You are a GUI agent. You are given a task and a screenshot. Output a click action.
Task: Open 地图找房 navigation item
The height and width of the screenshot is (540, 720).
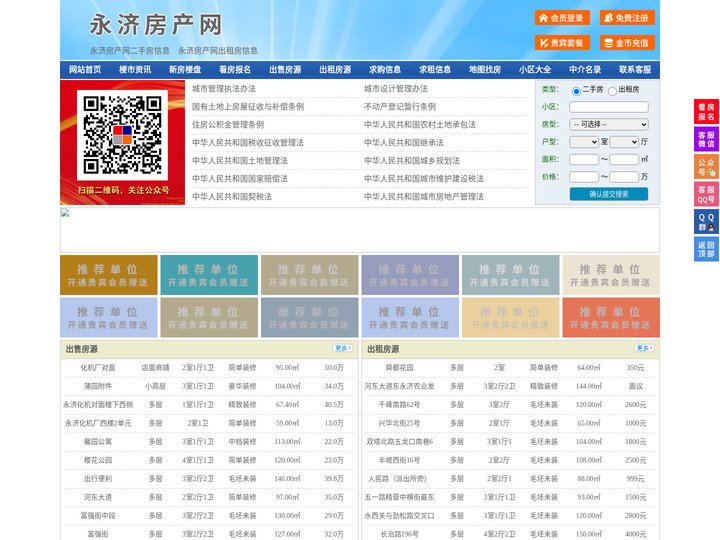click(x=485, y=70)
